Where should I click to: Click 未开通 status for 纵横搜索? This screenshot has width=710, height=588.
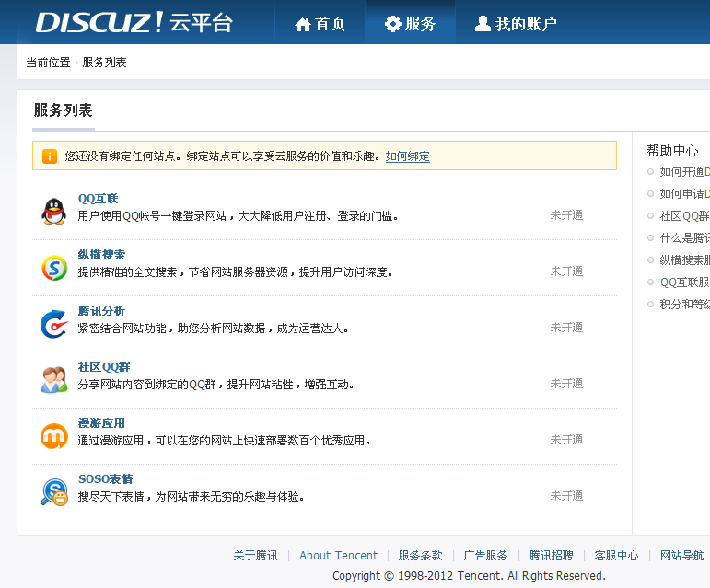tap(566, 271)
